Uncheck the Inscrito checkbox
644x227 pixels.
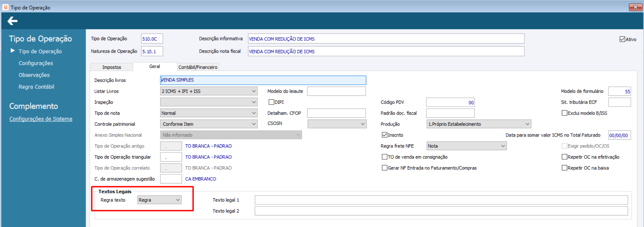click(384, 135)
